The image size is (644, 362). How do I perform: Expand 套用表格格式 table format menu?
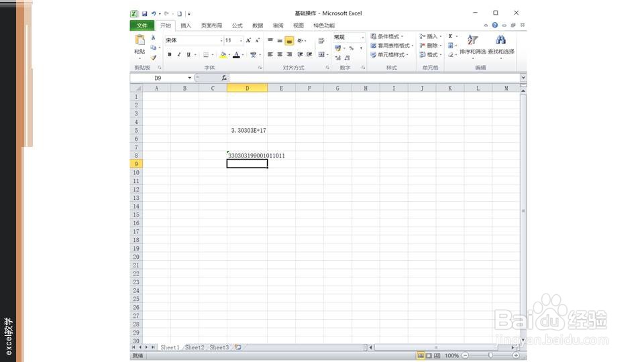tap(392, 46)
